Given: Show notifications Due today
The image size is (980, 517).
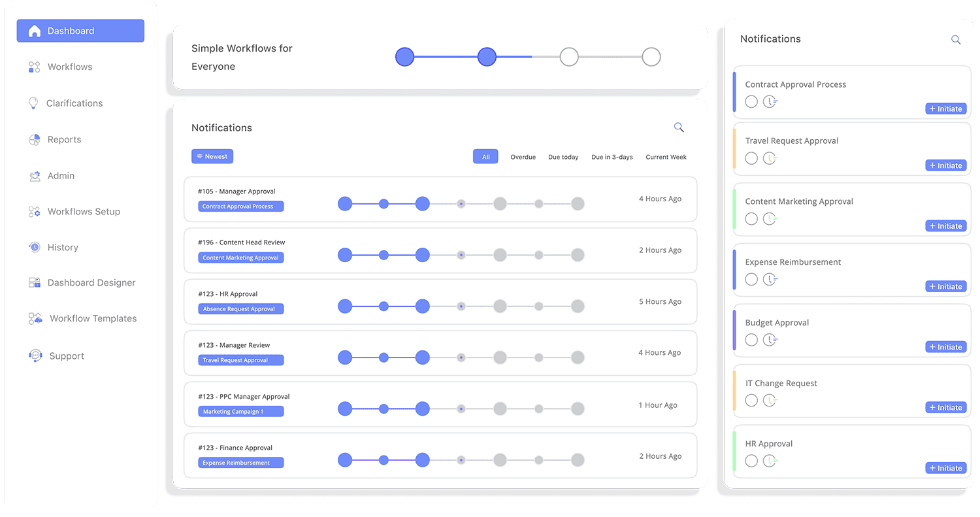Looking at the screenshot, I should coord(563,157).
